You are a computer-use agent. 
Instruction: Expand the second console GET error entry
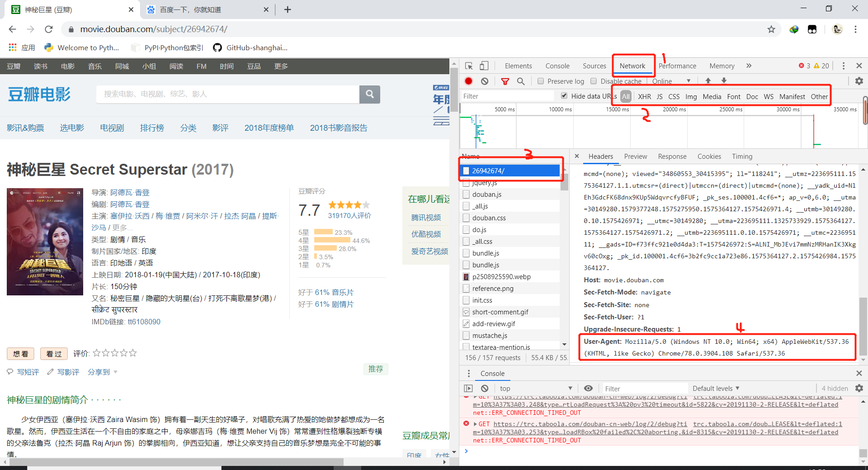(475, 424)
